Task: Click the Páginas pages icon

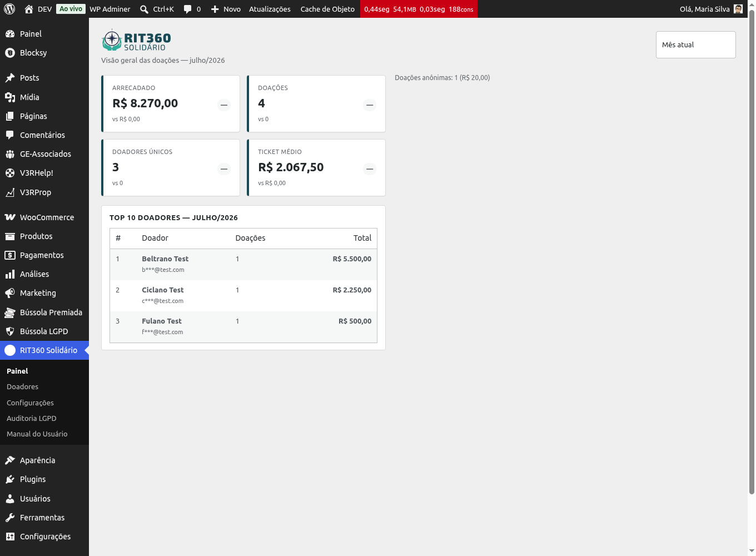Action: point(10,116)
